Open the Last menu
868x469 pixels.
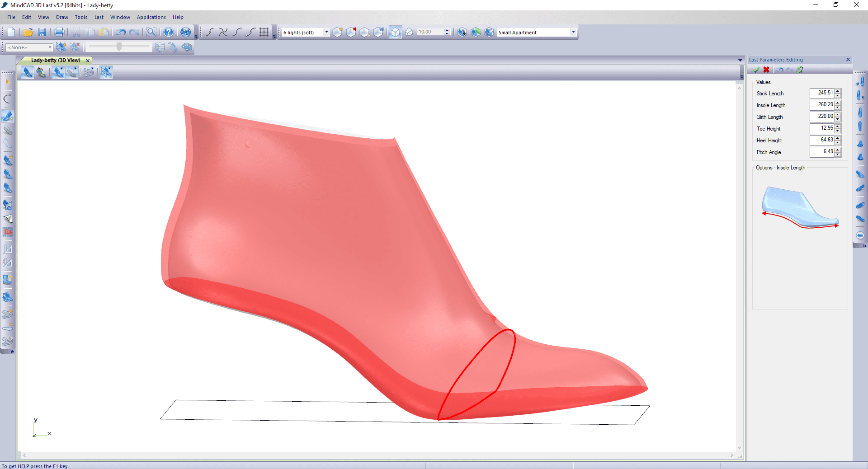coord(99,17)
